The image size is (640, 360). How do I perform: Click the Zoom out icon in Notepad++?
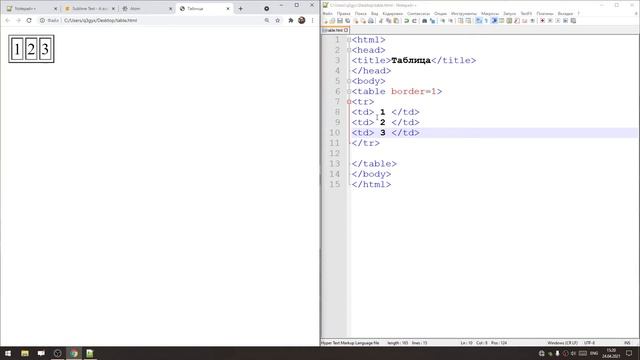coord(451,21)
